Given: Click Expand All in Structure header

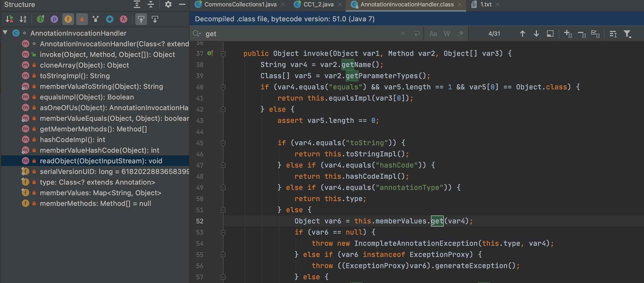Looking at the screenshot, I should click(137, 4).
